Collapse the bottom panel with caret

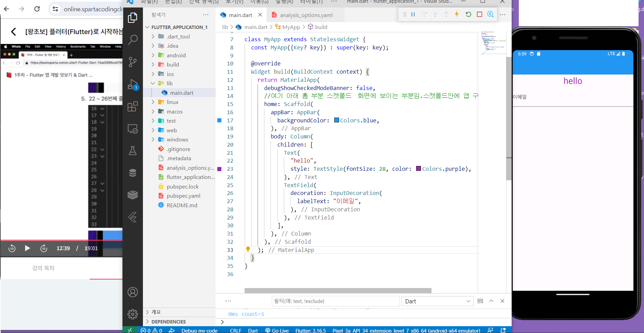coord(491,301)
